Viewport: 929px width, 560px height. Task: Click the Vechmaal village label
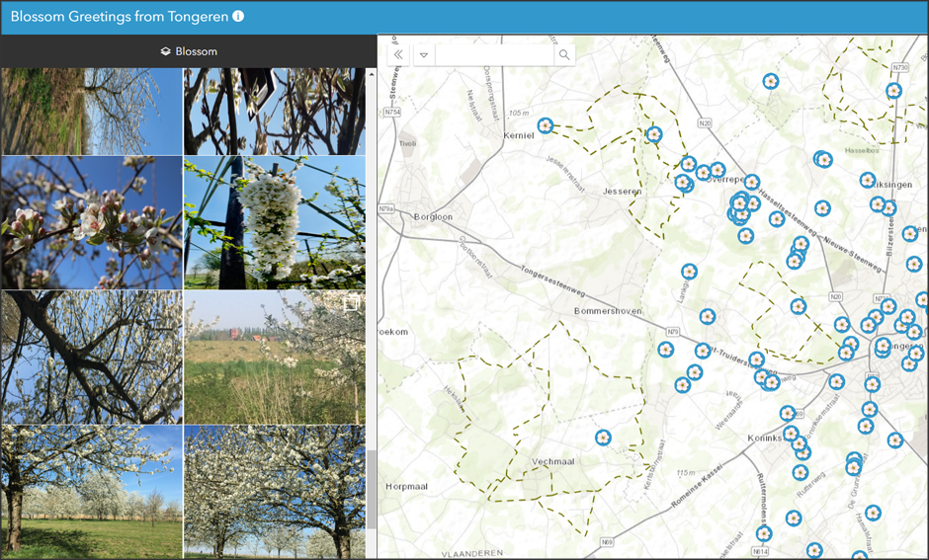[552, 461]
